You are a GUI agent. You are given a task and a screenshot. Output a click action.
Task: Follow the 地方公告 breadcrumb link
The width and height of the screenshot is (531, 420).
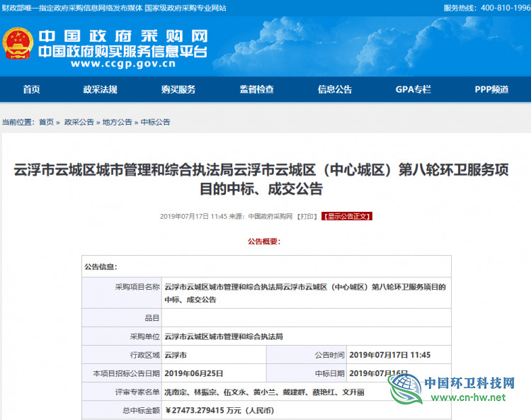point(117,122)
